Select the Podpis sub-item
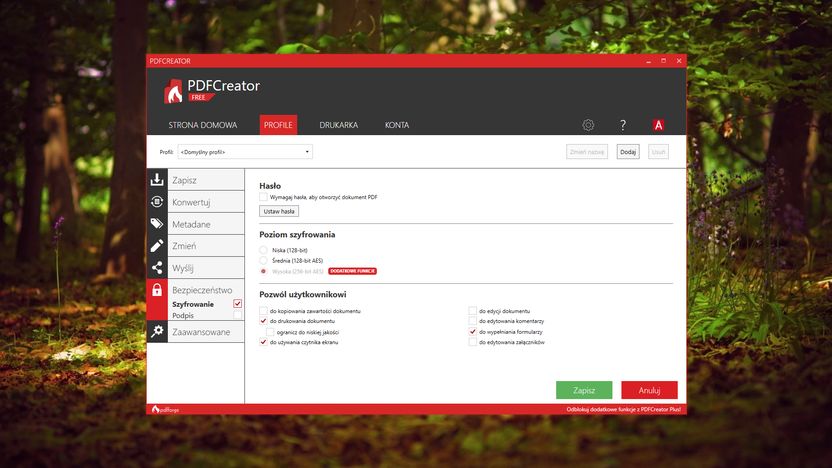 coord(183,315)
